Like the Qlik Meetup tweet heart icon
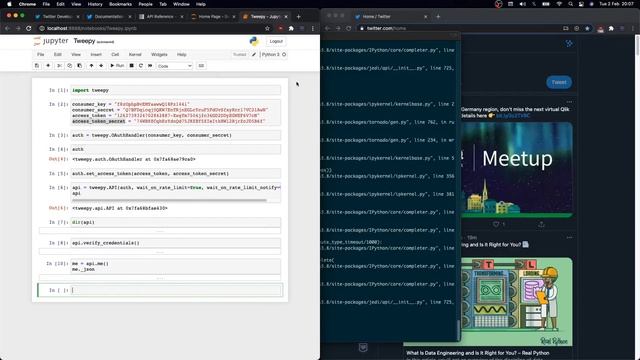 [496, 224]
